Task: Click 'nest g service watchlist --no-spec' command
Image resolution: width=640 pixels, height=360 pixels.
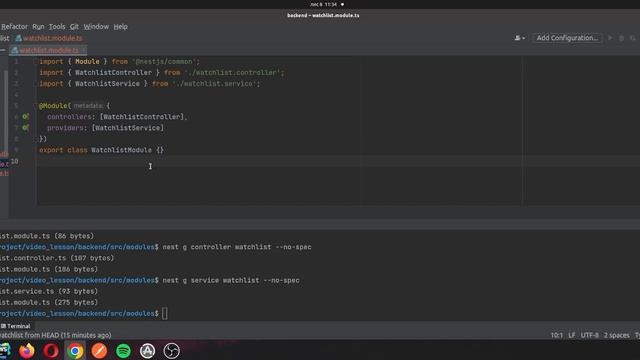Action: [231, 280]
